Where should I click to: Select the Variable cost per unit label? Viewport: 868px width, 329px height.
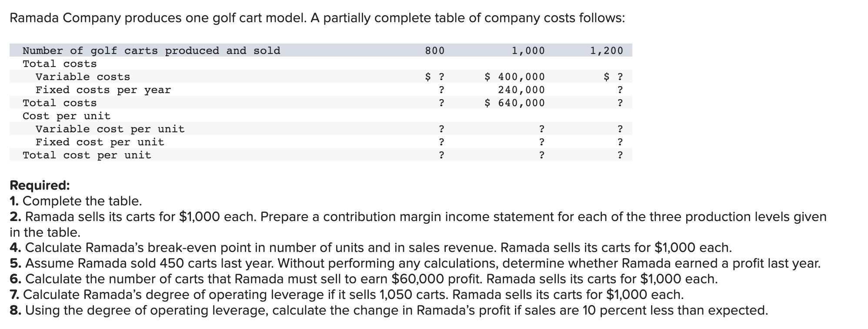[110, 129]
